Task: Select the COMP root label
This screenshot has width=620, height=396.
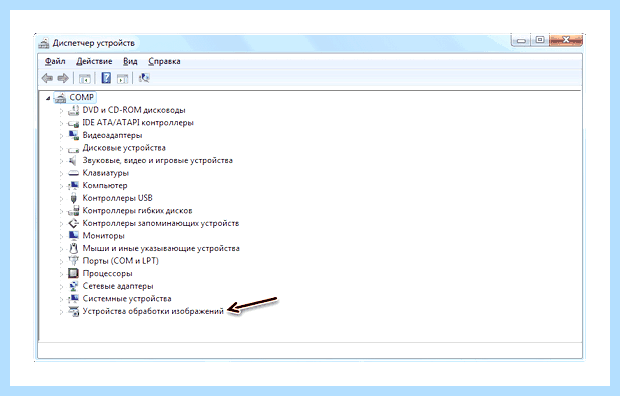Action: pos(81,97)
